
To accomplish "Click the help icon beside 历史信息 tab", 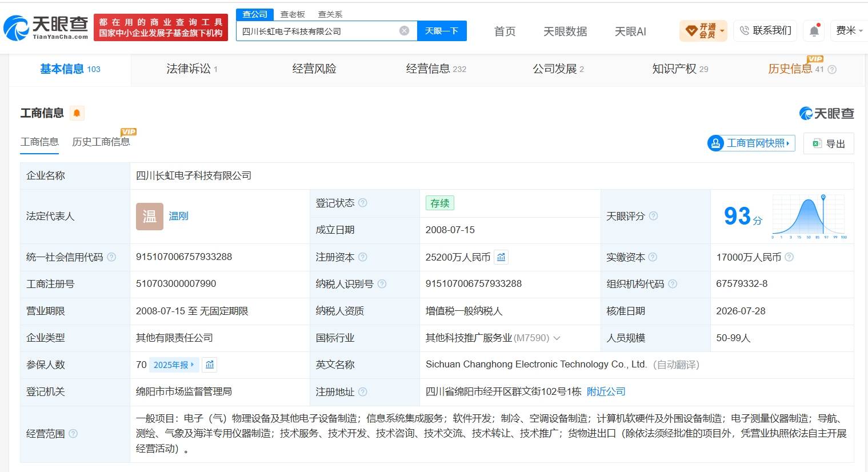I will pyautogui.click(x=832, y=70).
